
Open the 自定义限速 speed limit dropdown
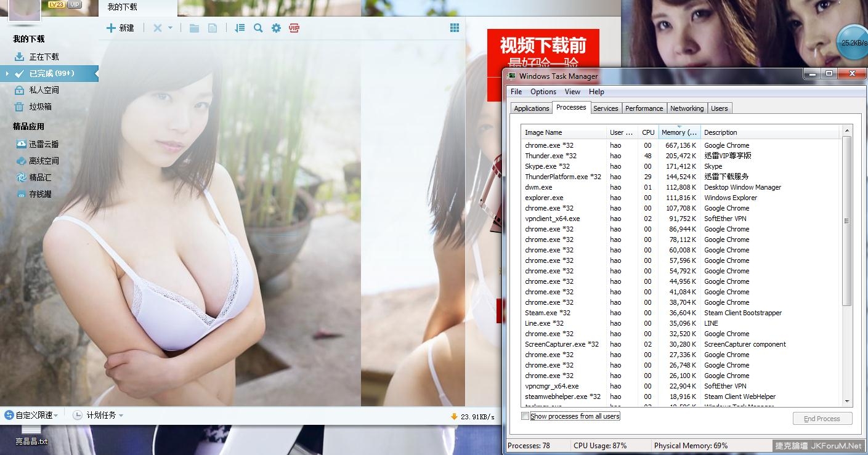point(31,415)
